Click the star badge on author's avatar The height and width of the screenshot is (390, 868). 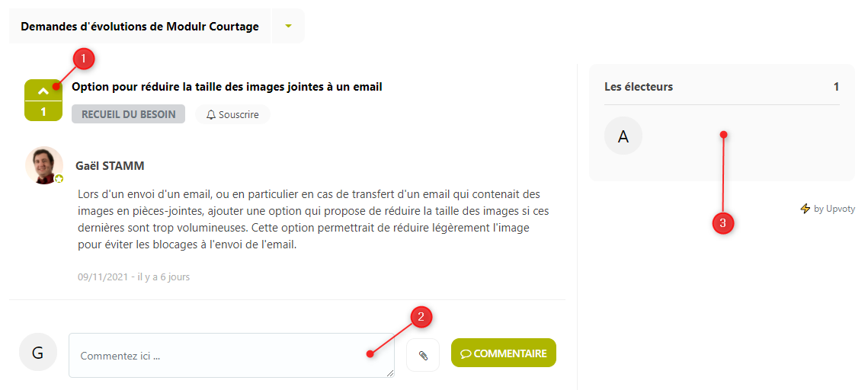pyautogui.click(x=59, y=179)
